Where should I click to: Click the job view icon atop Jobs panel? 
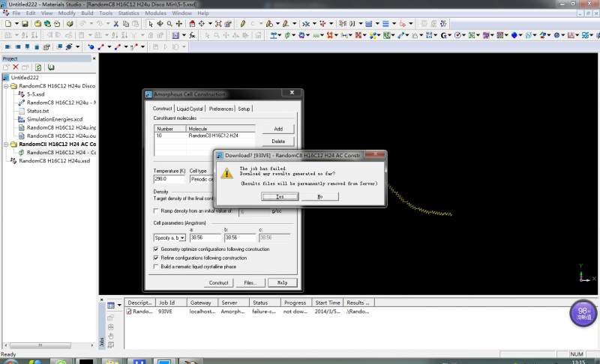(x=111, y=305)
